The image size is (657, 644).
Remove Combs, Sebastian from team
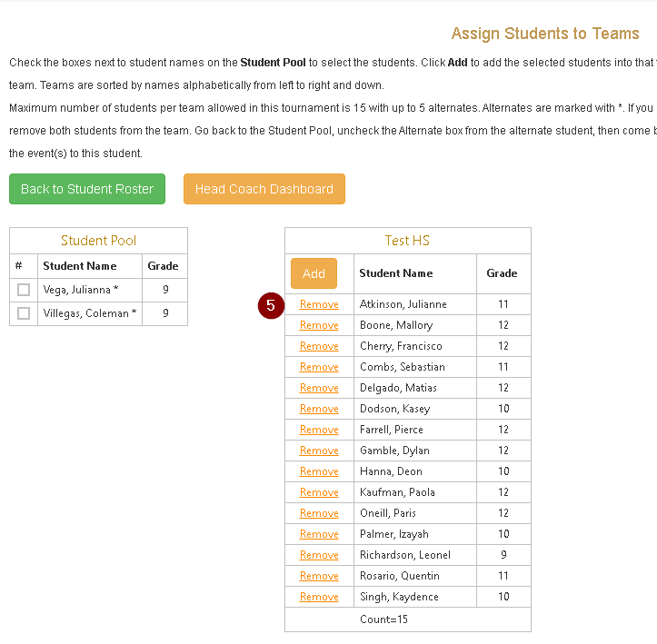tap(319, 367)
